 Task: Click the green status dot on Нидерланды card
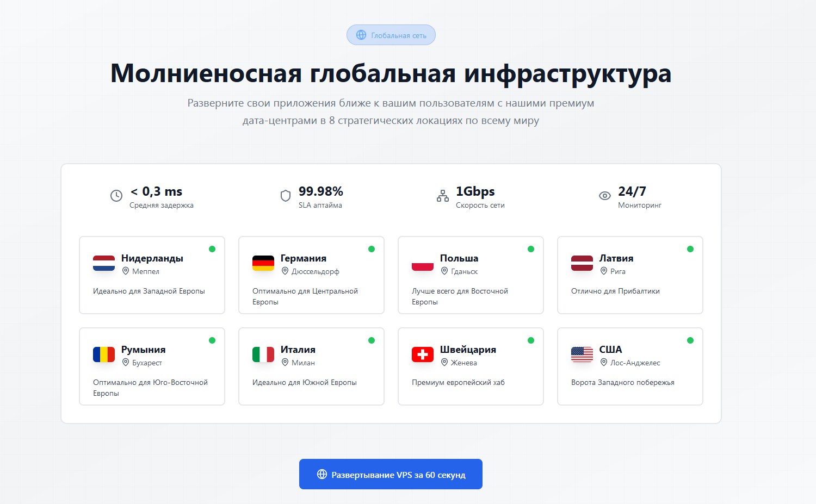pos(212,249)
